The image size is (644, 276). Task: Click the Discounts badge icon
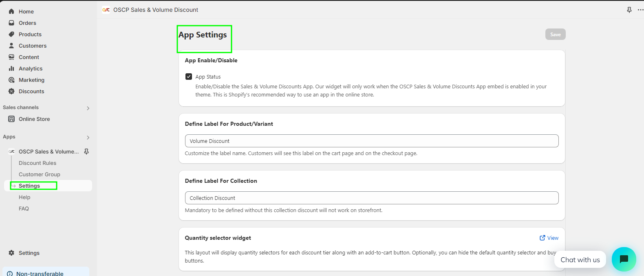coord(11,91)
